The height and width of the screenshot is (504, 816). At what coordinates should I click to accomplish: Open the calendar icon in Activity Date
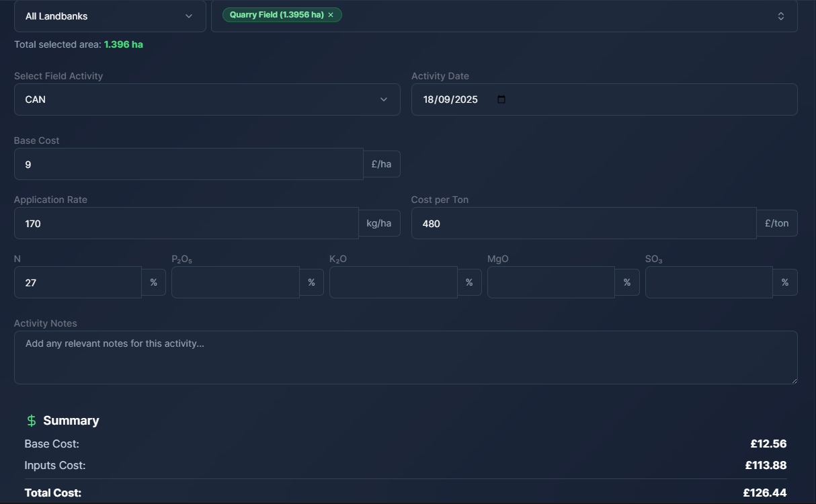click(x=501, y=99)
